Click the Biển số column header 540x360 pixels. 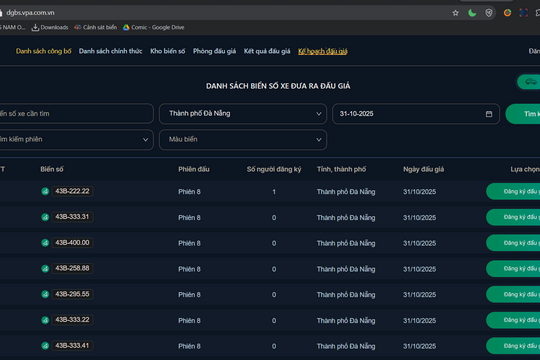[x=52, y=169]
